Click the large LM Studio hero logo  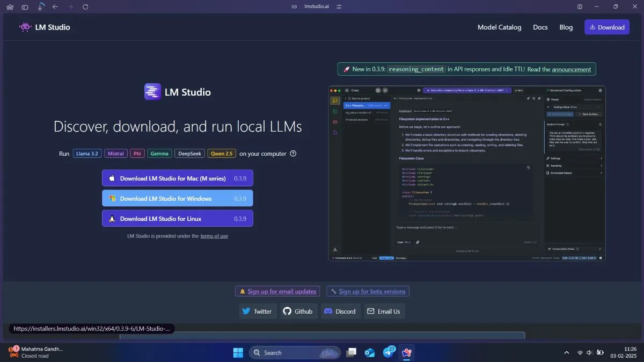coord(178,92)
